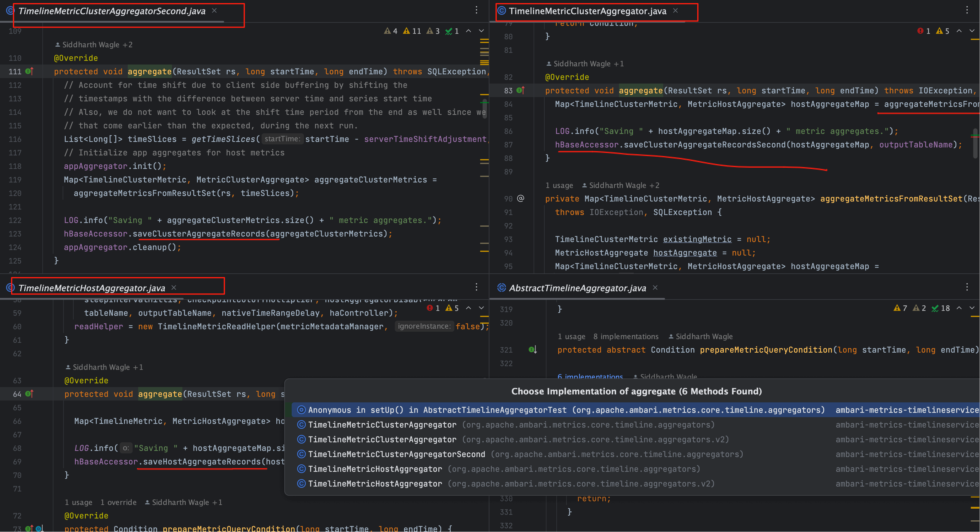
Task: Open tab options menu for HostAggregator editor
Action: 476,287
